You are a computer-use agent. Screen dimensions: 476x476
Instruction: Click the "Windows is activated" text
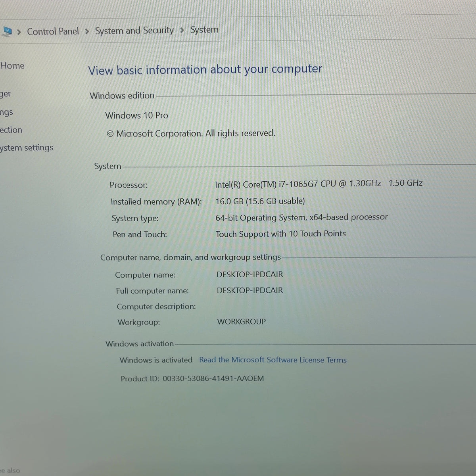click(x=156, y=360)
